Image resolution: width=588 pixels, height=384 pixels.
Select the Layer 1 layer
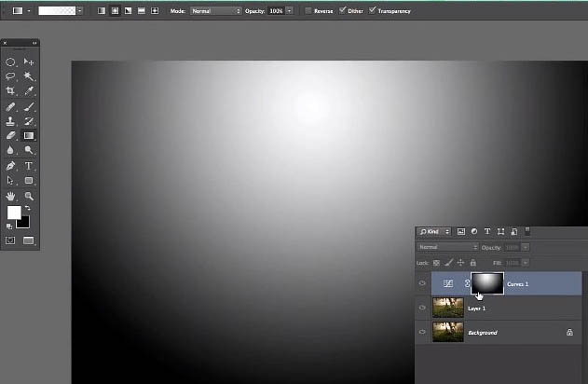[507, 308]
